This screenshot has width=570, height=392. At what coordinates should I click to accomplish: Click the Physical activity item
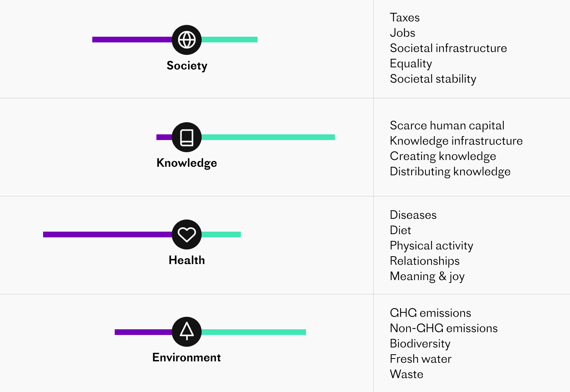pyautogui.click(x=432, y=246)
